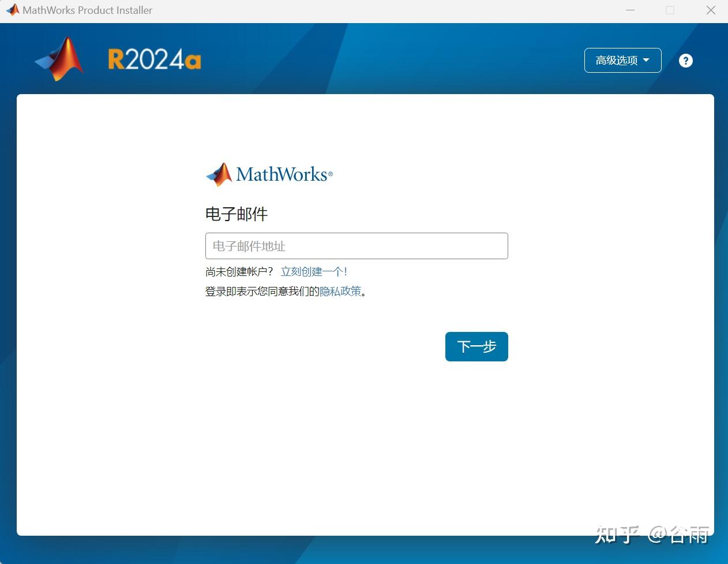Screen dimensions: 728x564
Task: Maximize the installer window
Action: tap(670, 10)
